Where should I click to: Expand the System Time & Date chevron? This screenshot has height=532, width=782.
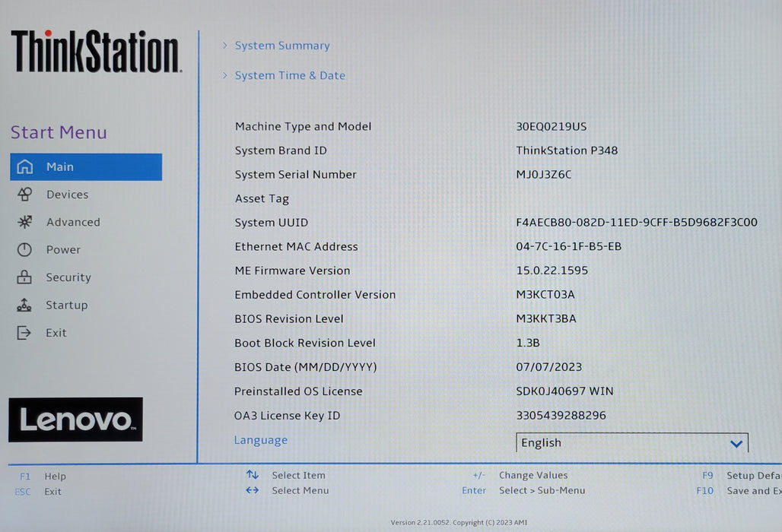pyautogui.click(x=225, y=75)
